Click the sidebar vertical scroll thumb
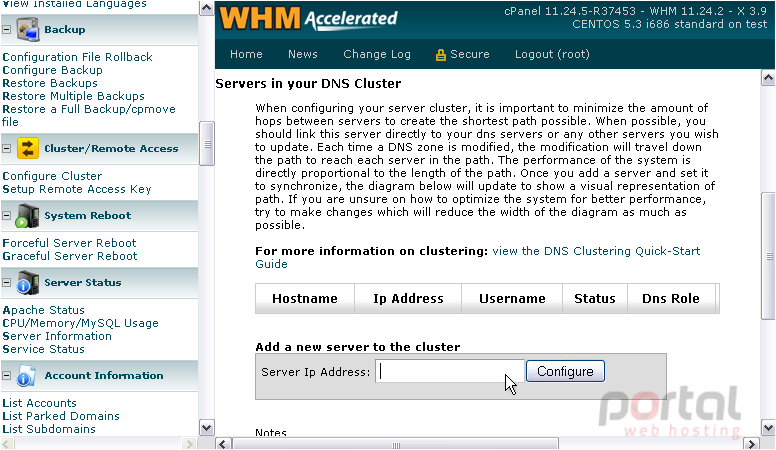 coord(206,144)
